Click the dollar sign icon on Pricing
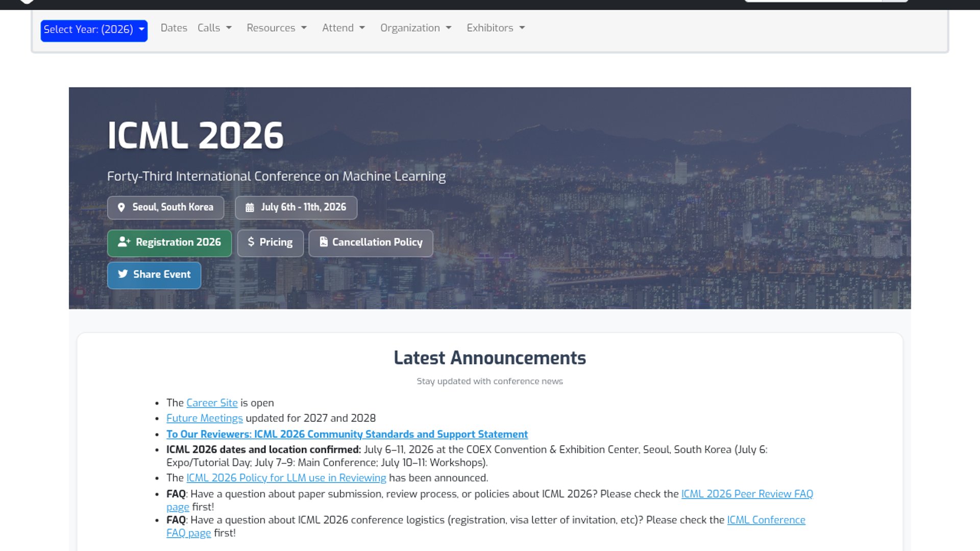Image resolution: width=980 pixels, height=551 pixels. point(251,242)
